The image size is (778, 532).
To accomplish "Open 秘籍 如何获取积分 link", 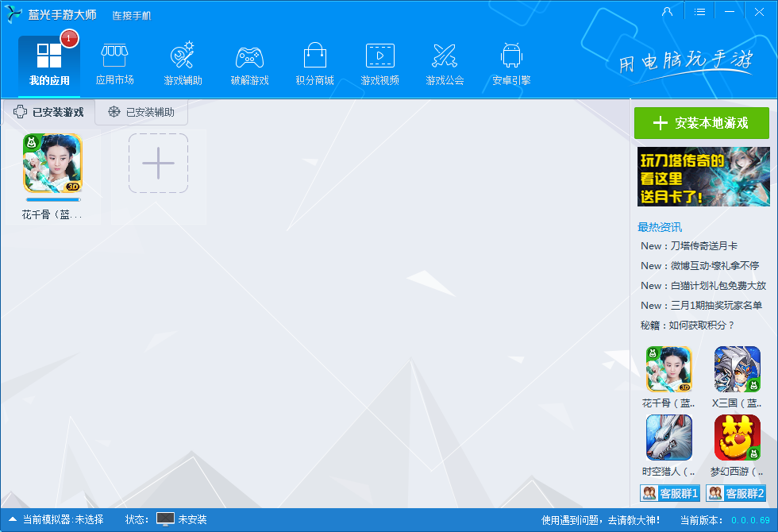I will [x=687, y=326].
